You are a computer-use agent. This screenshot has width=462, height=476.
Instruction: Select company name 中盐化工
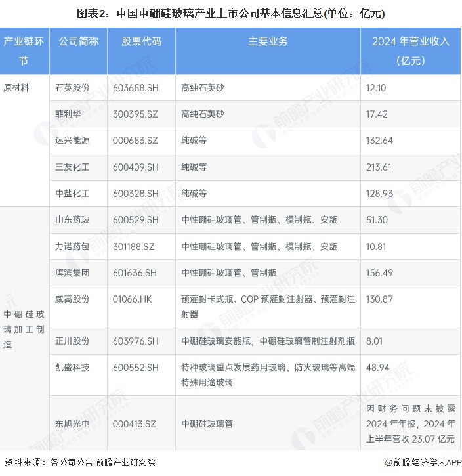pyautogui.click(x=72, y=194)
